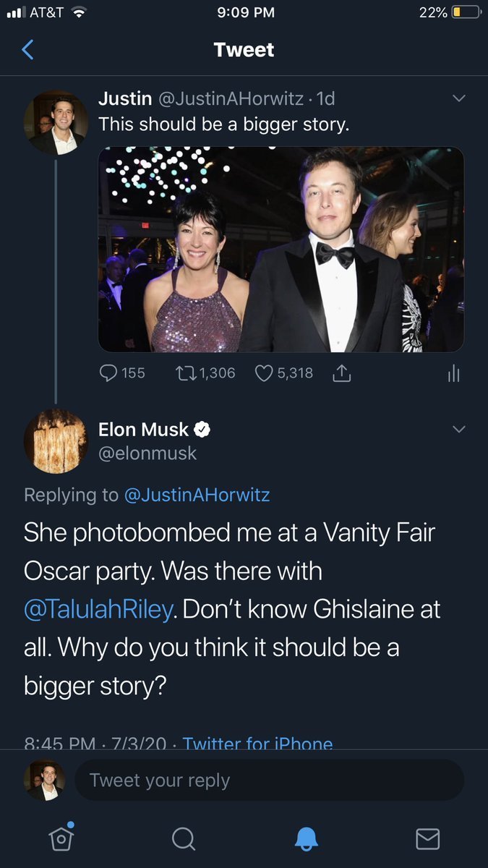The width and height of the screenshot is (488, 868).
Task: Open the attached party photo
Action: coord(281,250)
